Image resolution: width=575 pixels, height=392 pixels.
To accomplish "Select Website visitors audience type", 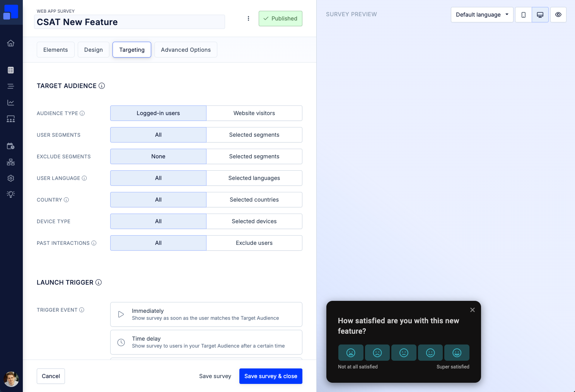I will click(254, 113).
